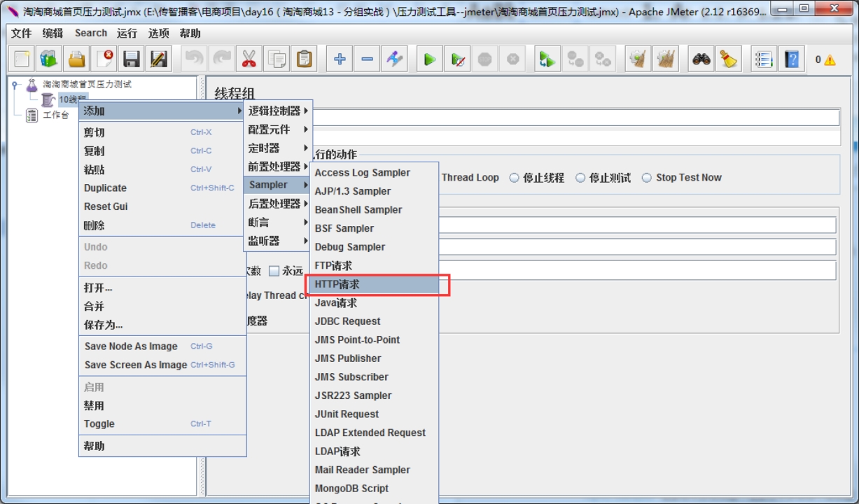Open the 文件 menu
Image resolution: width=859 pixels, height=504 pixels.
(x=22, y=33)
